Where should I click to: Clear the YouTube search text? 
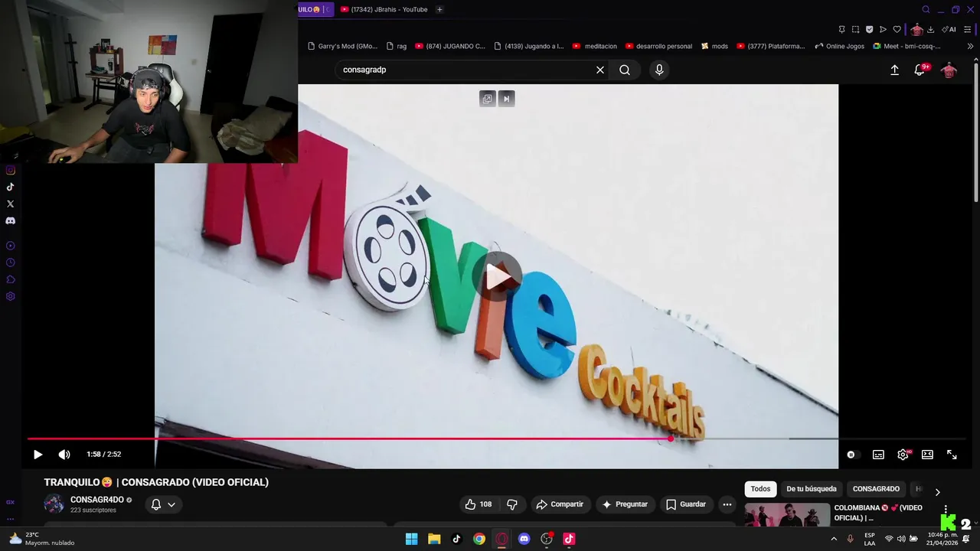(600, 70)
